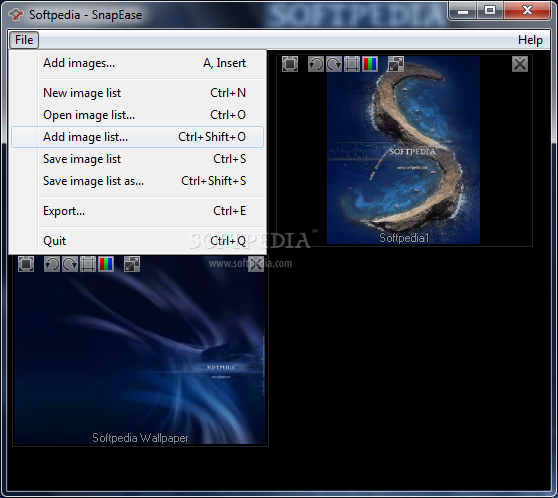The width and height of the screenshot is (558, 498).
Task: Click the Softpedia Wallpaper caption text
Action: [140, 437]
